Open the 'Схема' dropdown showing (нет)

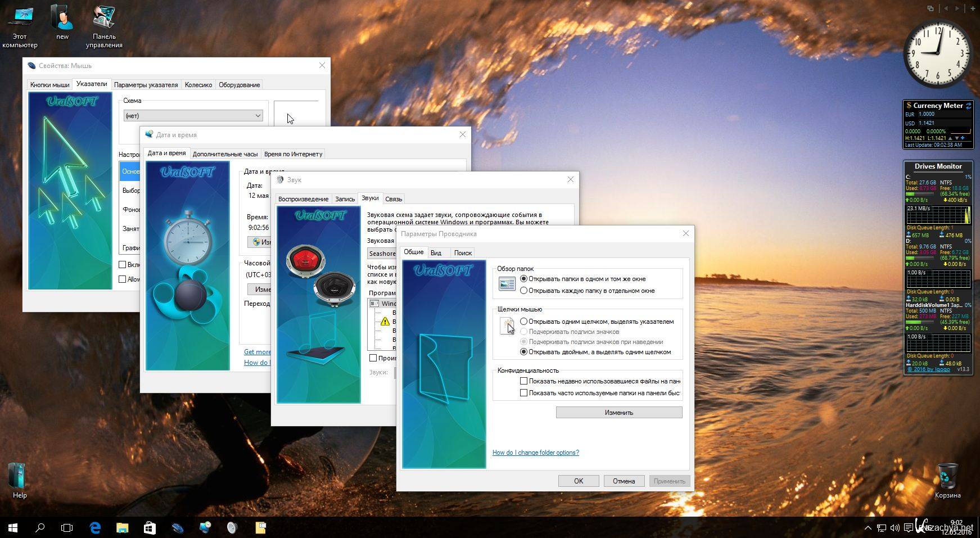[x=193, y=115]
